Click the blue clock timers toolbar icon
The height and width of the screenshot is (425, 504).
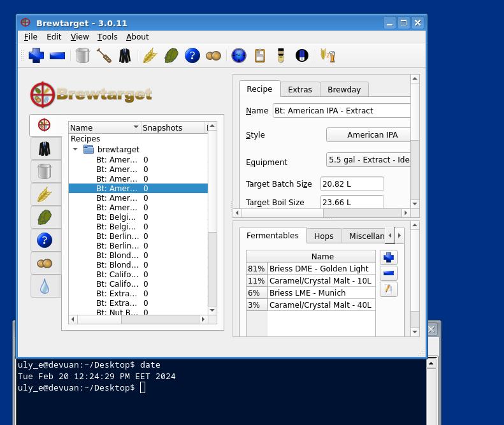(x=239, y=55)
